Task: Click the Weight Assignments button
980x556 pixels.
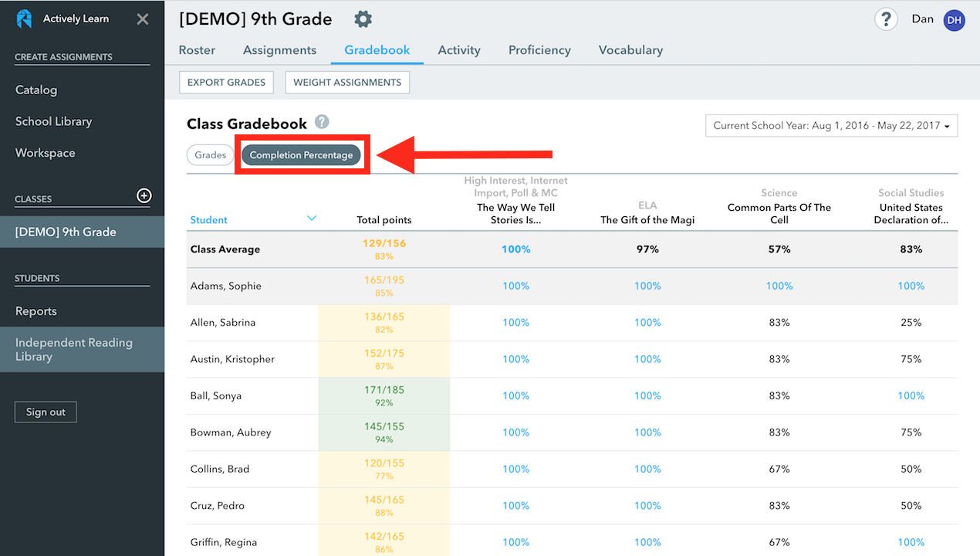Action: 347,83
